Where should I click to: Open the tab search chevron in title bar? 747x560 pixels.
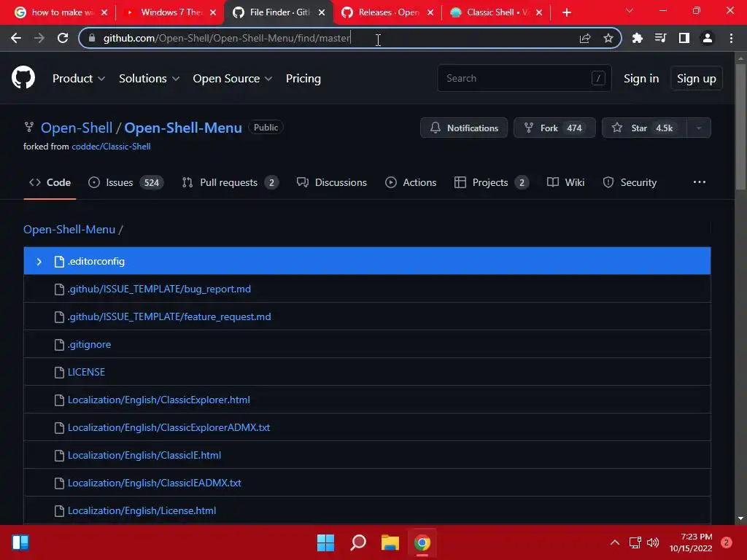[x=630, y=10]
